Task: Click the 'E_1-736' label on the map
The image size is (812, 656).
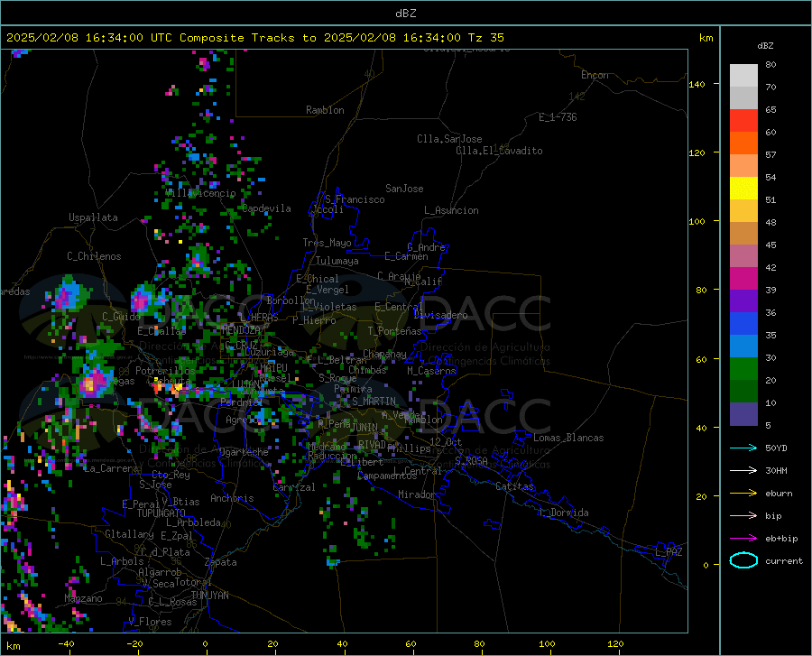Action: tap(558, 117)
